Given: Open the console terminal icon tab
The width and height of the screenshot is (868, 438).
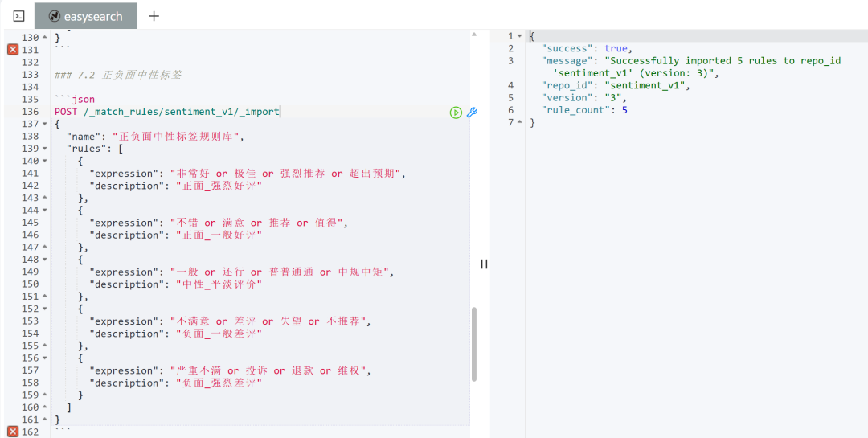Looking at the screenshot, I should (18, 16).
